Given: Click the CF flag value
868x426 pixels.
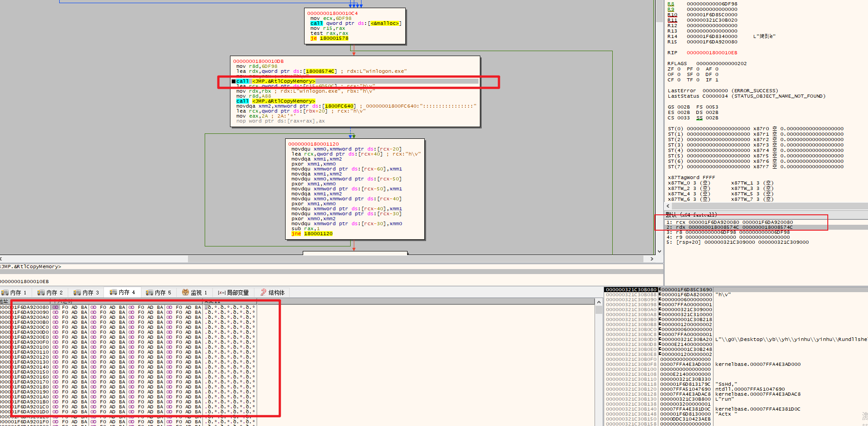Looking at the screenshot, I should pyautogui.click(x=679, y=80).
